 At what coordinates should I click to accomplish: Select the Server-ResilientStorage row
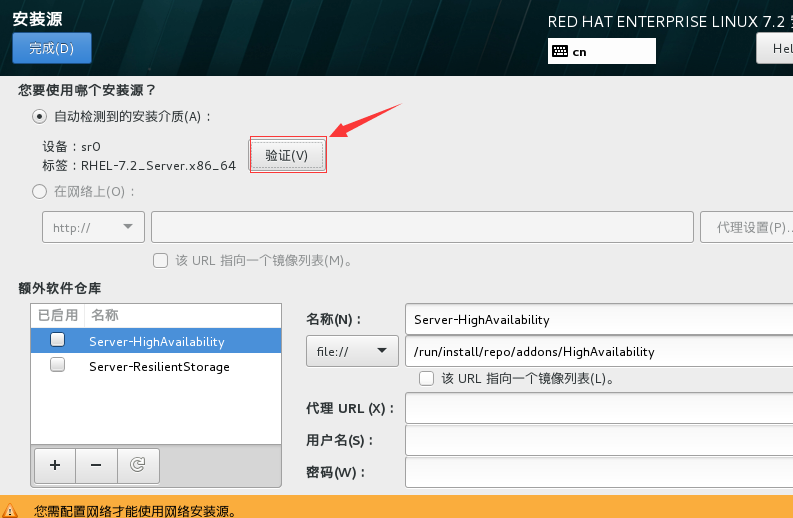(156, 366)
